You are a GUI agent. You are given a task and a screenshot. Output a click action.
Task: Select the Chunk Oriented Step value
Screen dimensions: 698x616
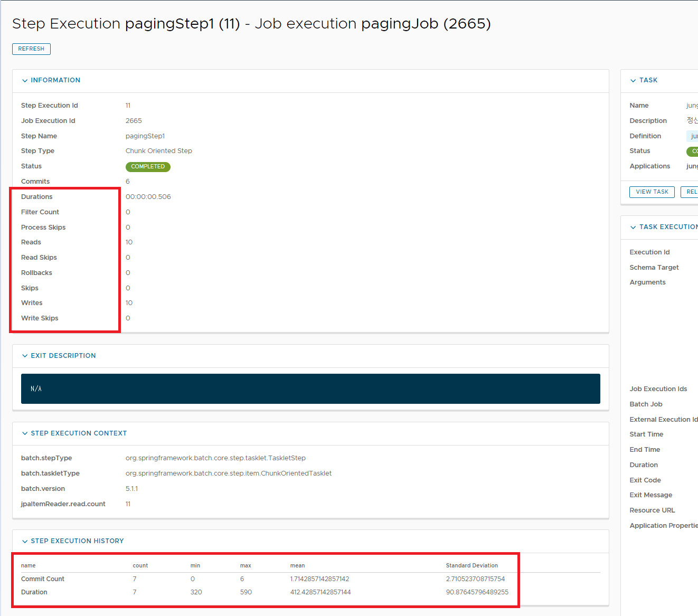159,151
